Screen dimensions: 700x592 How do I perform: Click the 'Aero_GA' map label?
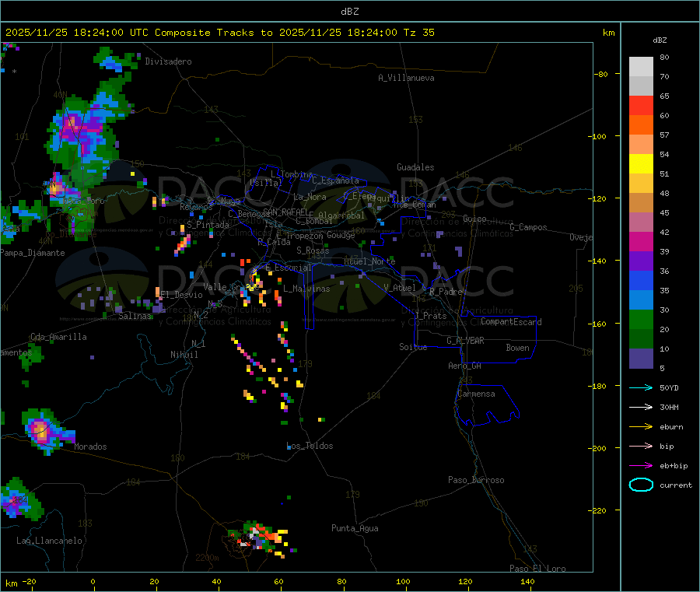[465, 366]
